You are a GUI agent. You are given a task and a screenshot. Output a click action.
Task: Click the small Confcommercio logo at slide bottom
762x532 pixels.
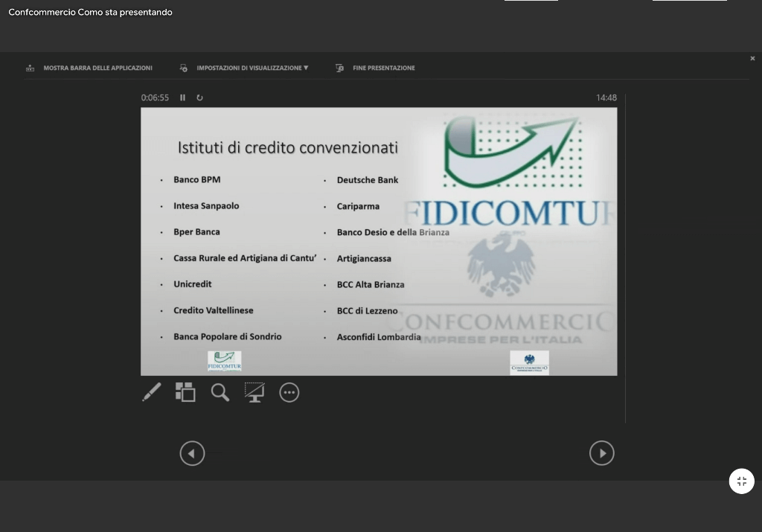pos(529,362)
